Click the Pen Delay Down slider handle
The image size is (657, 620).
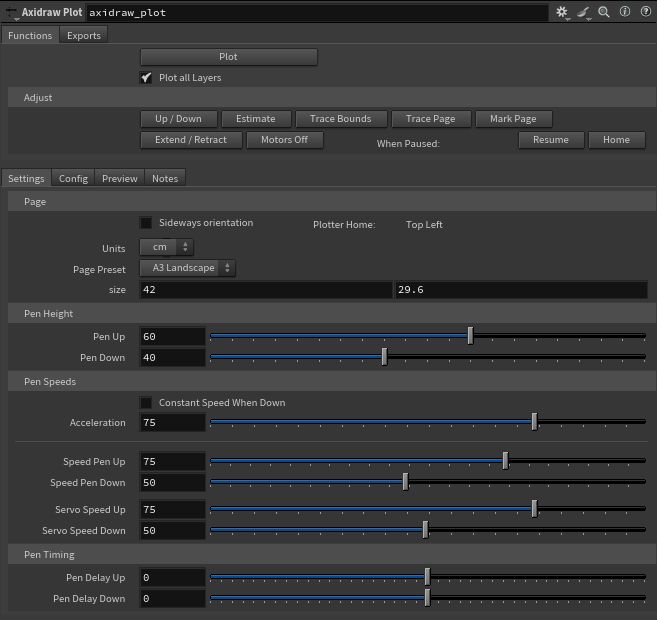click(427, 598)
